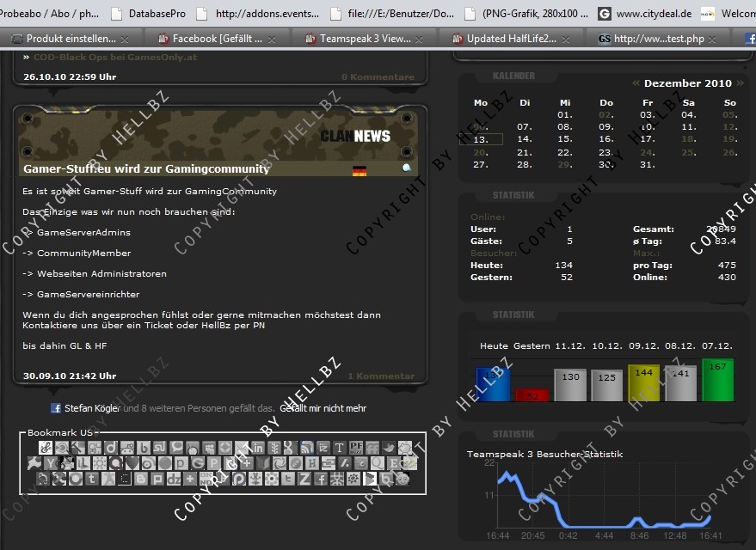Click the PF Buzz bookmark icon
The width and height of the screenshot is (756, 550).
(x=356, y=448)
